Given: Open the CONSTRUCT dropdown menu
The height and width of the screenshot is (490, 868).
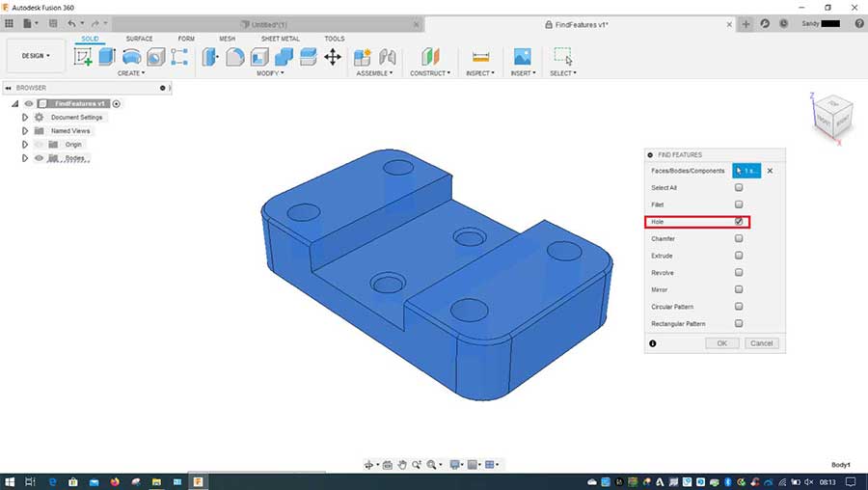Looking at the screenshot, I should (x=429, y=73).
